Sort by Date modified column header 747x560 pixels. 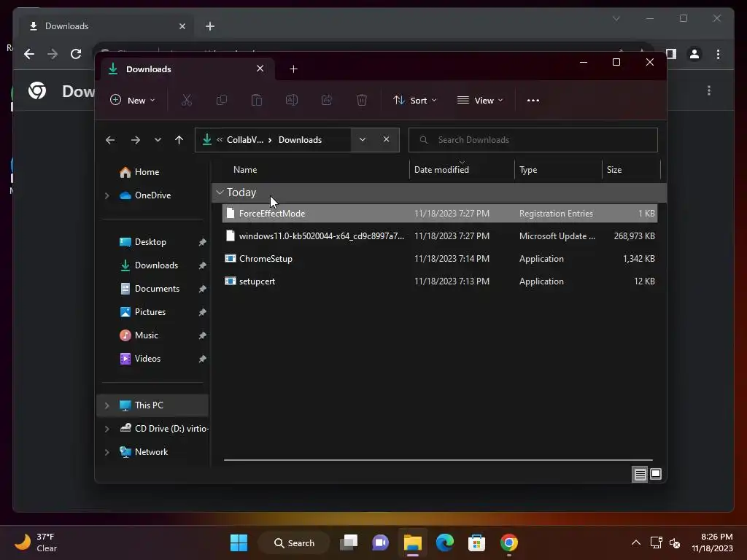tap(462, 170)
